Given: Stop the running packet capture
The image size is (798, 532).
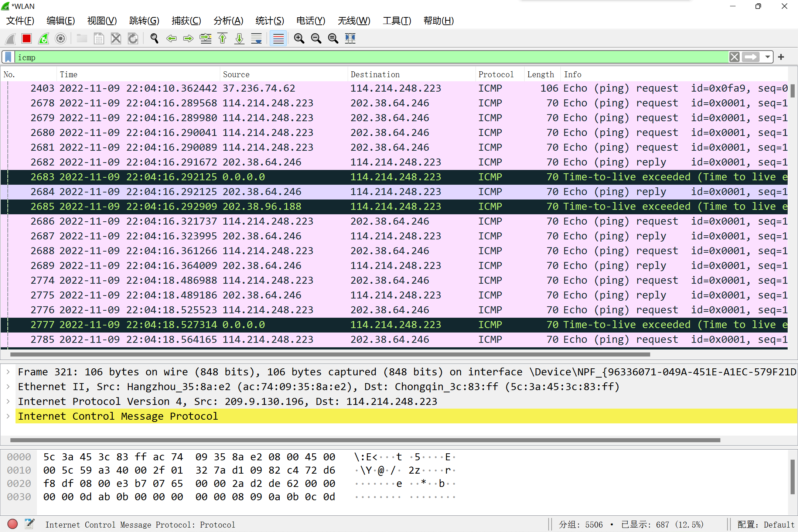Looking at the screenshot, I should [x=27, y=38].
